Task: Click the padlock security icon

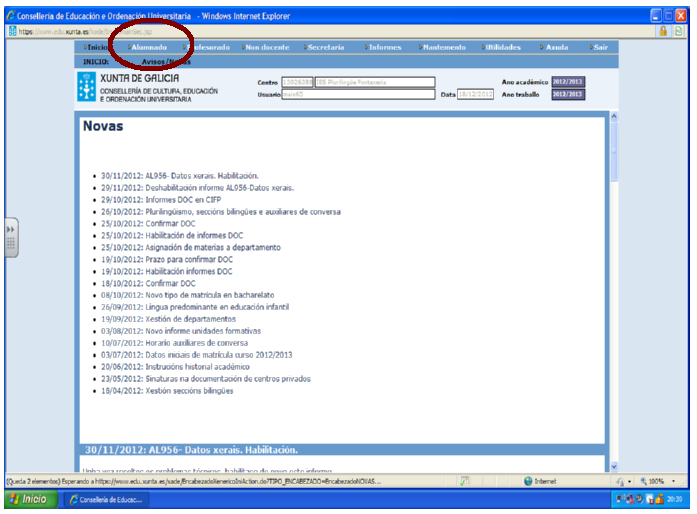Action: coord(663,31)
